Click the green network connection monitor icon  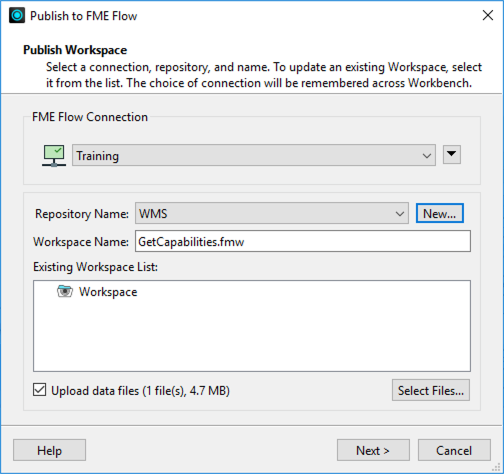click(x=54, y=155)
